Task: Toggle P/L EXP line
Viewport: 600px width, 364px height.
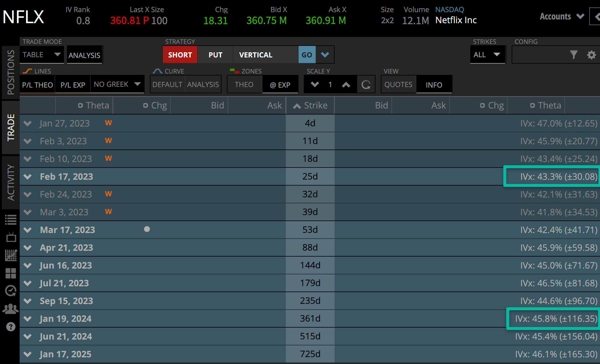Action: pyautogui.click(x=73, y=85)
